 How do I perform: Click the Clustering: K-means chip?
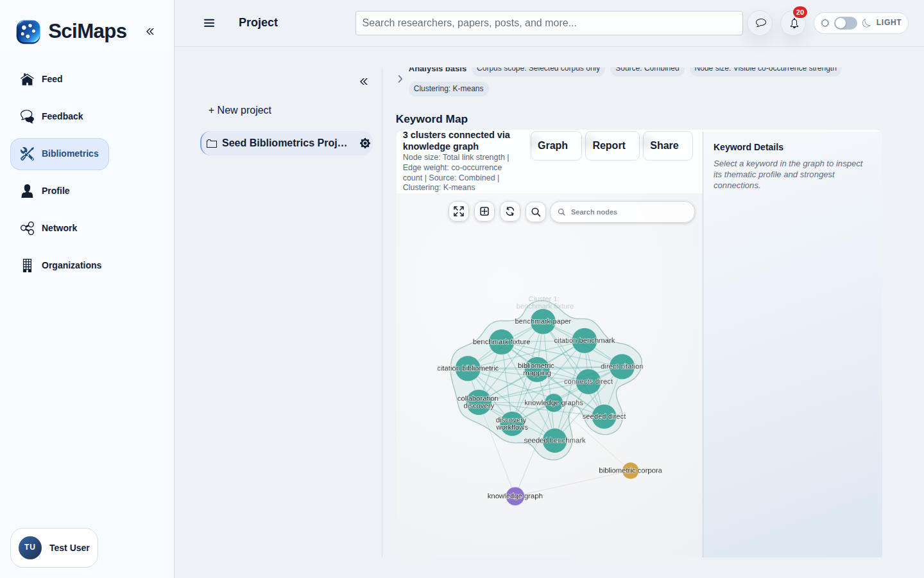(x=449, y=89)
